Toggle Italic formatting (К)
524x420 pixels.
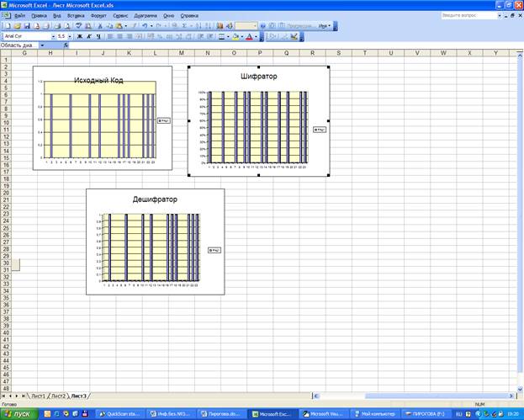(89, 36)
